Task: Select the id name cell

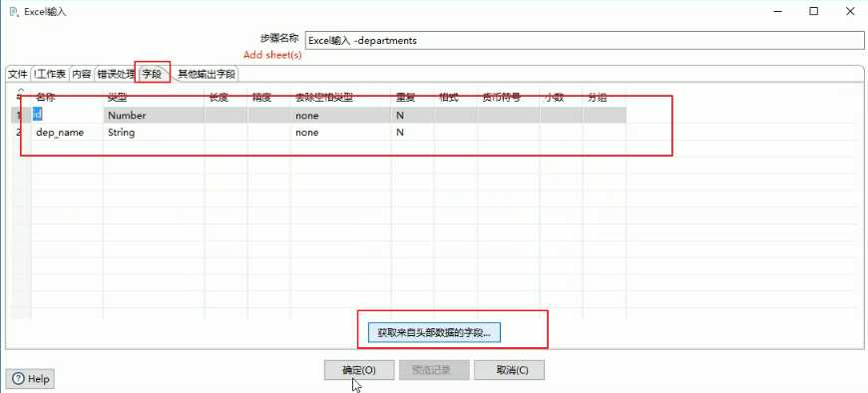Action: (x=67, y=116)
